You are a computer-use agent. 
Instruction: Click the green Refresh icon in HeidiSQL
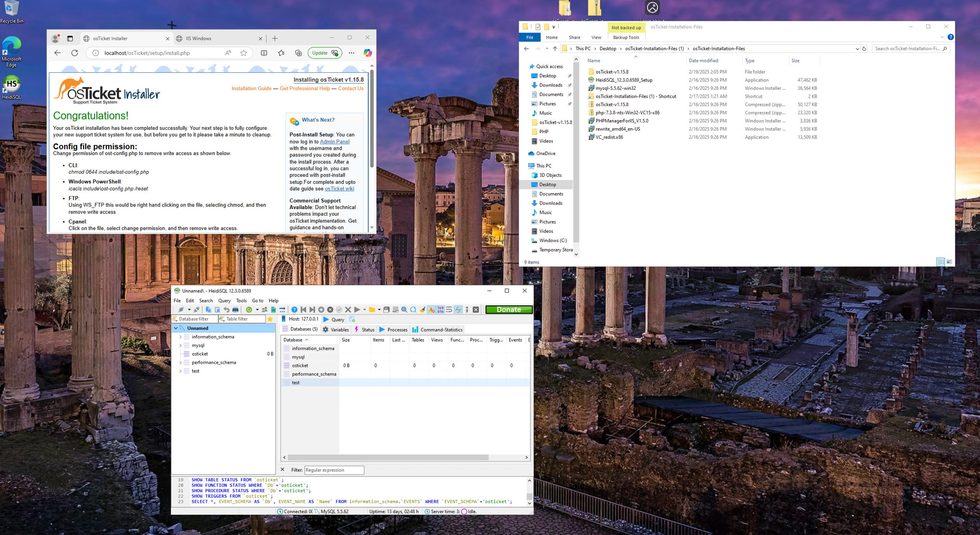249,310
